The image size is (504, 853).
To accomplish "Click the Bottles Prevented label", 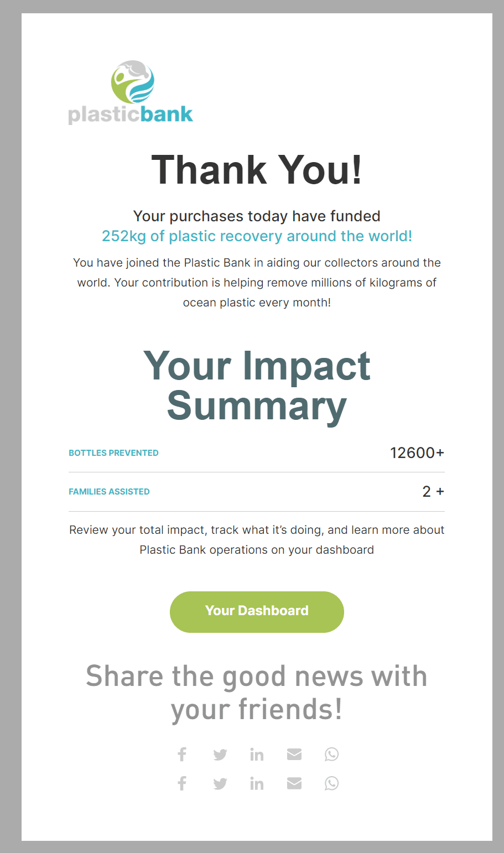I will click(x=113, y=453).
